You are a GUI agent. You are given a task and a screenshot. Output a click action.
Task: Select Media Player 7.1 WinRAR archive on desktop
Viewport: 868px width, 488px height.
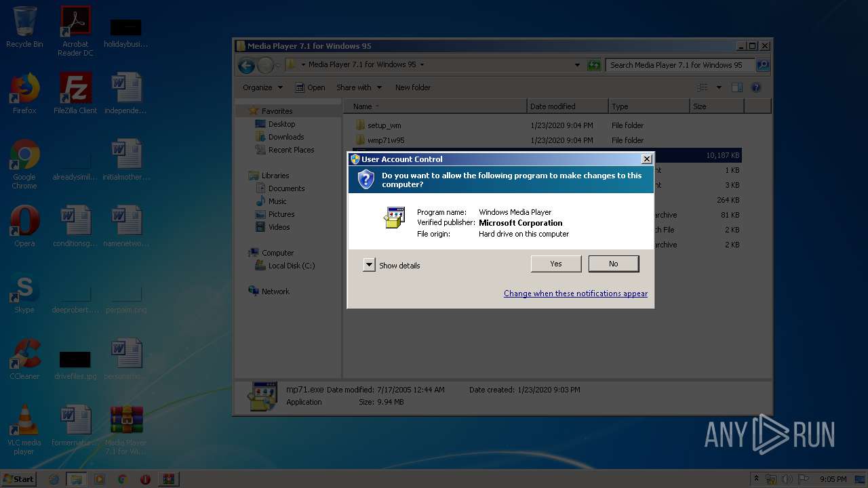click(x=125, y=430)
